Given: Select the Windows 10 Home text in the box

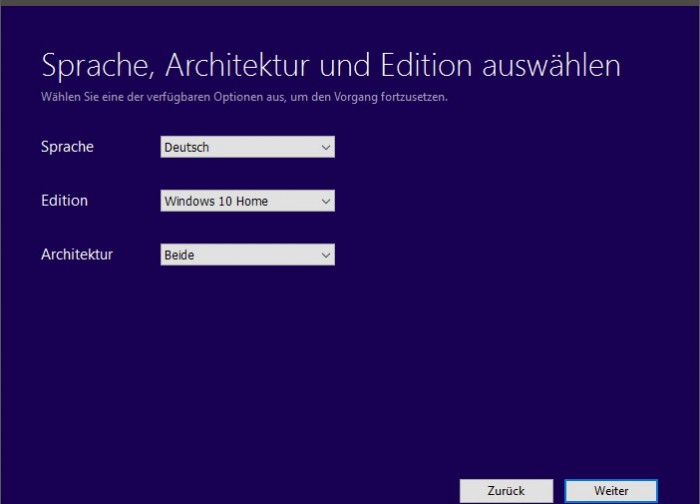Looking at the screenshot, I should [x=215, y=201].
